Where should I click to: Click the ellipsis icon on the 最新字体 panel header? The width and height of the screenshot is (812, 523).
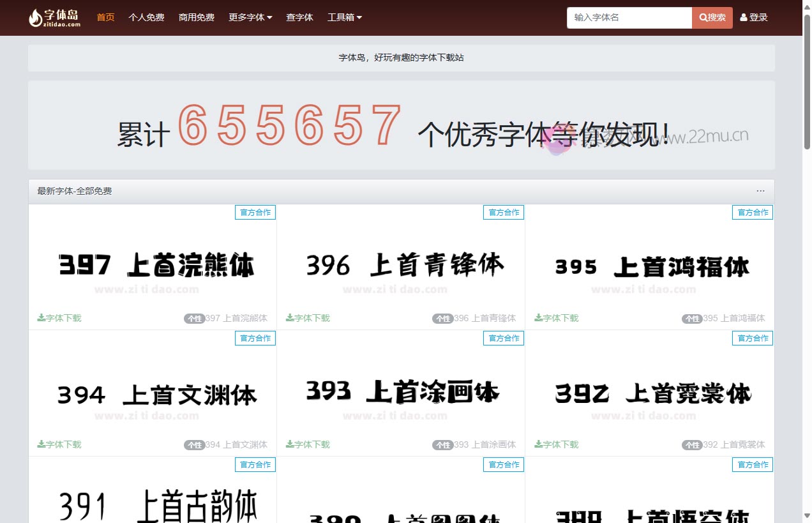[760, 190]
